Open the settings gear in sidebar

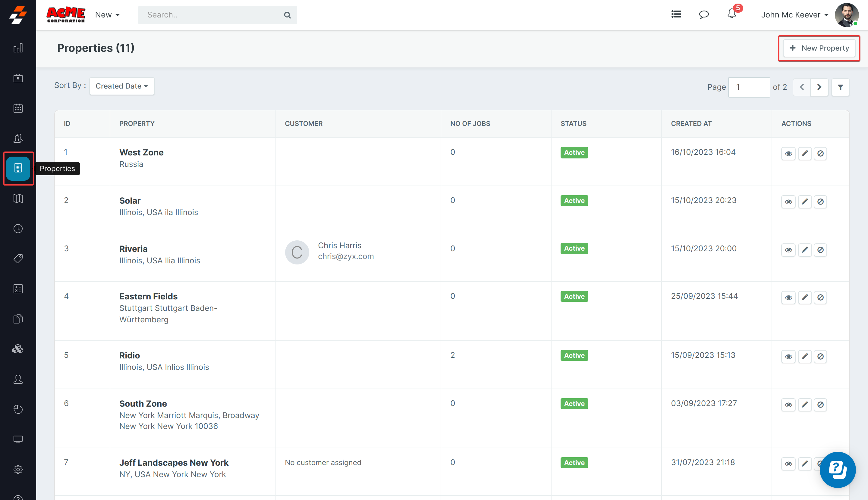pyautogui.click(x=18, y=470)
